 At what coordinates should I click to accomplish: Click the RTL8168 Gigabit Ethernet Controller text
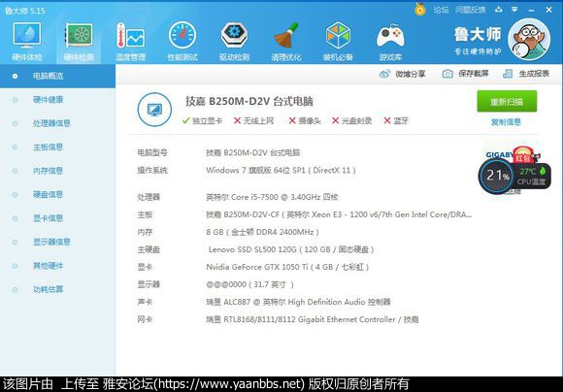pos(312,319)
